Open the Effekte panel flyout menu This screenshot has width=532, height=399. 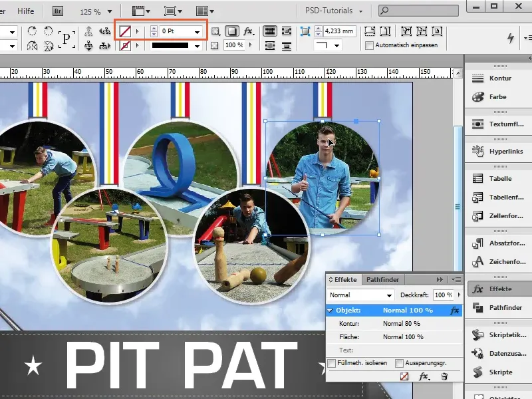pyautogui.click(x=456, y=279)
